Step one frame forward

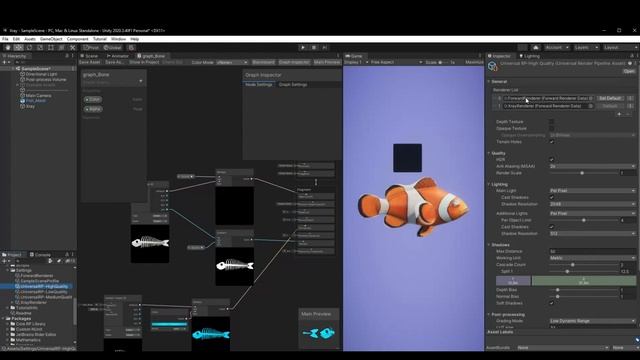[325, 48]
